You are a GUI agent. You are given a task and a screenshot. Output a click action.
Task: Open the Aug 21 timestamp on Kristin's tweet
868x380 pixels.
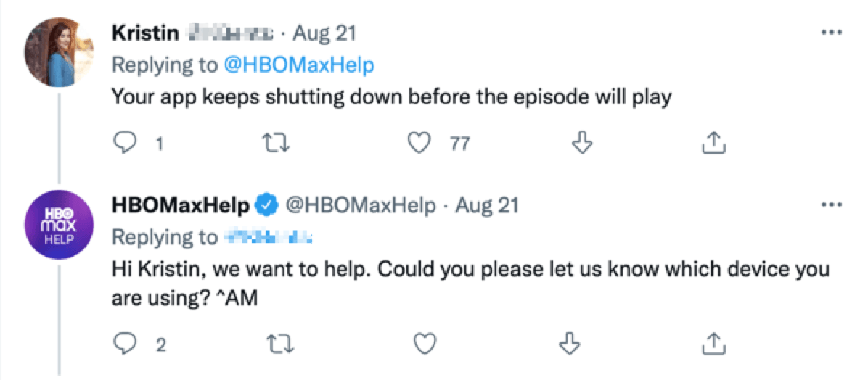click(x=324, y=33)
